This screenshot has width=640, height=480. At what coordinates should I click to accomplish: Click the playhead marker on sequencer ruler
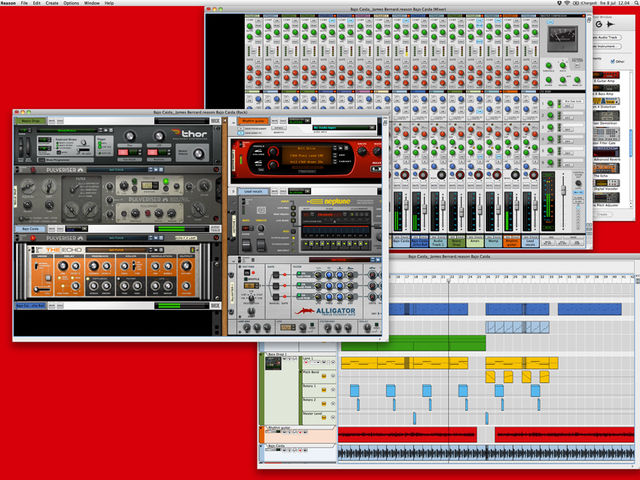pyautogui.click(x=448, y=280)
